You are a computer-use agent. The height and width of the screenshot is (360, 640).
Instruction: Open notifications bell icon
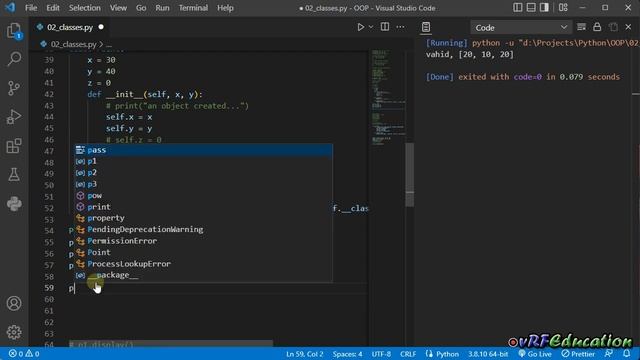(x=627, y=354)
